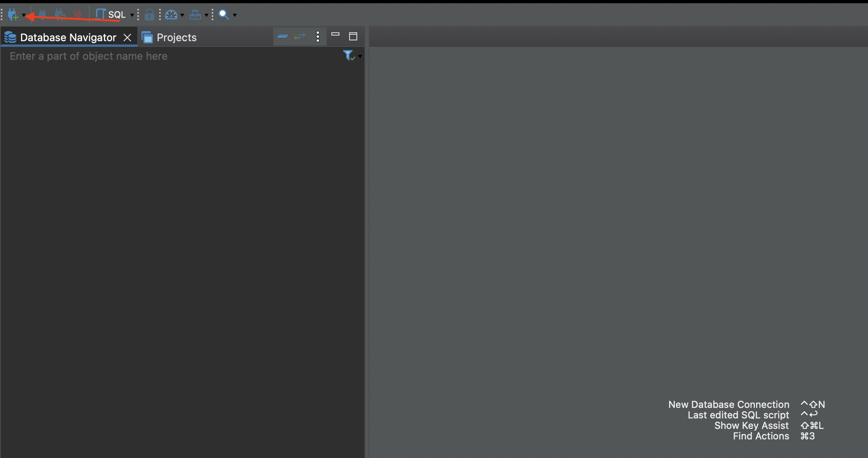
Task: Commit the current transaction
Action: coord(42,15)
